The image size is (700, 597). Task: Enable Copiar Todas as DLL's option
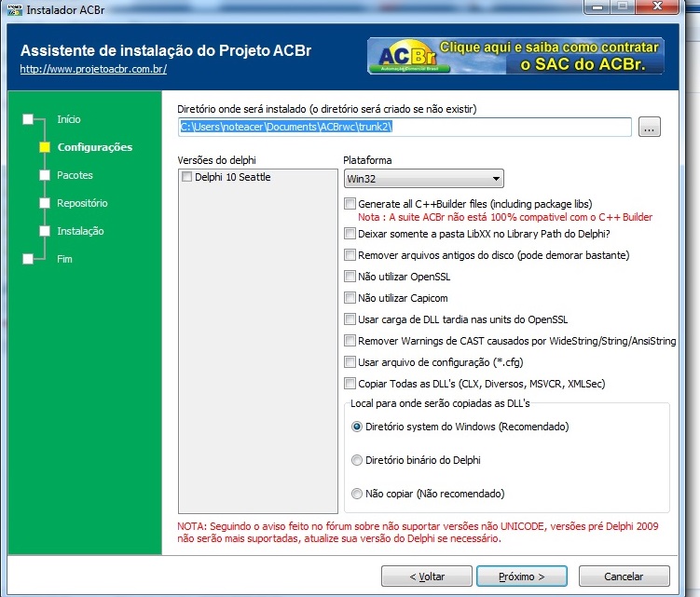[350, 384]
